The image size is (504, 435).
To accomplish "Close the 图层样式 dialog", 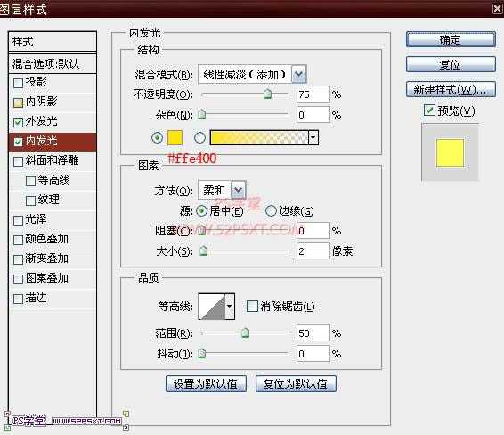I will click(x=498, y=8).
